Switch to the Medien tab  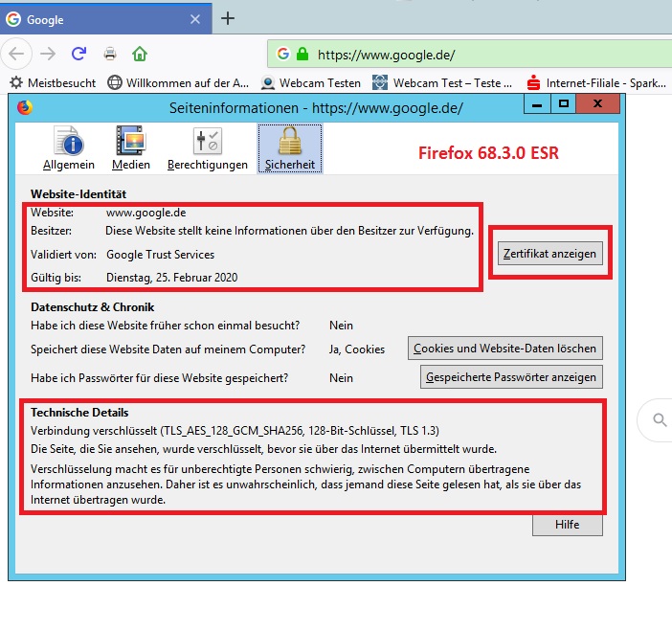[x=131, y=147]
